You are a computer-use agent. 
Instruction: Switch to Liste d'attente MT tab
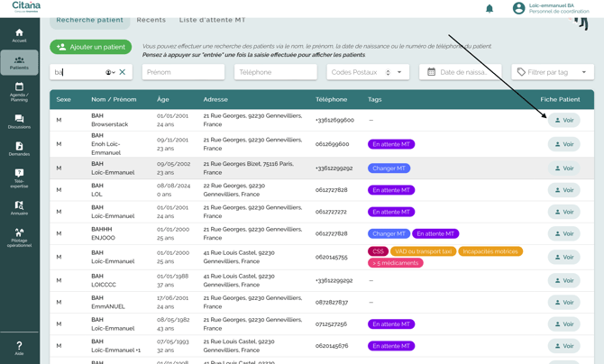click(x=212, y=20)
